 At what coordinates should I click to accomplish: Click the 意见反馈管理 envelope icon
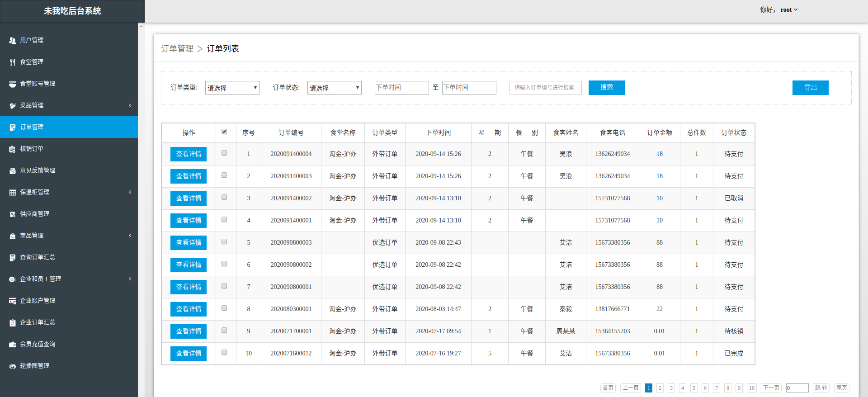tap(13, 170)
